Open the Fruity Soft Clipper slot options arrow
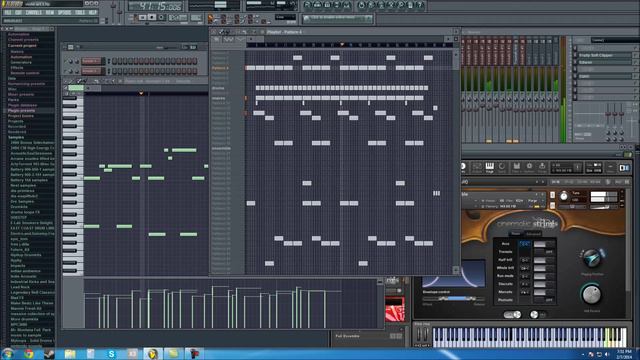The height and width of the screenshot is (360, 640). tap(636, 55)
